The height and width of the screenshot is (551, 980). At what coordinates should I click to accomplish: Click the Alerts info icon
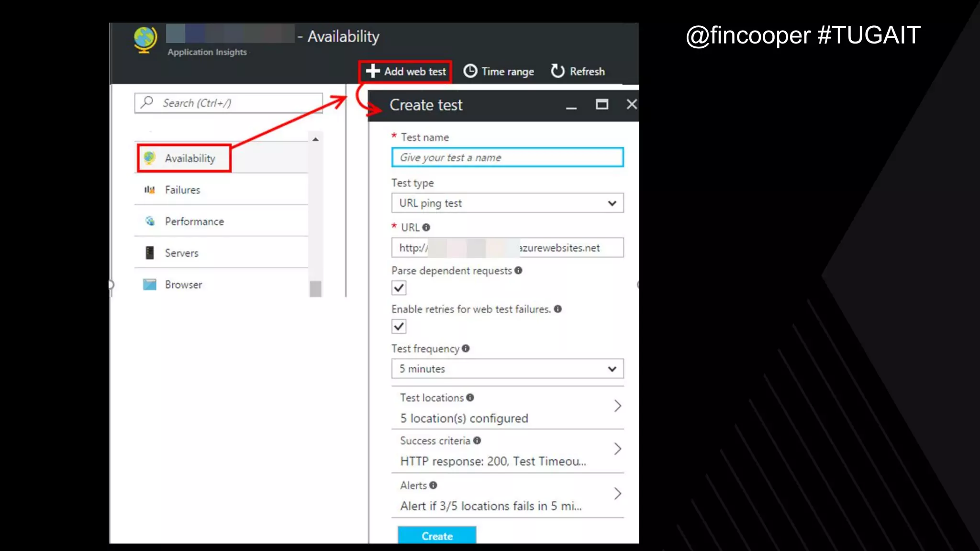(433, 485)
